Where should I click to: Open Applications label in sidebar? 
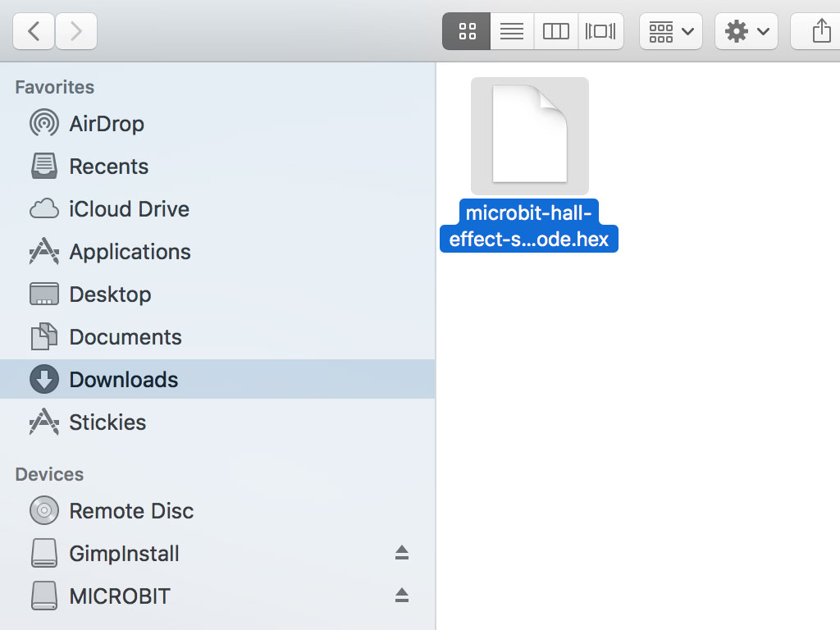coord(130,252)
